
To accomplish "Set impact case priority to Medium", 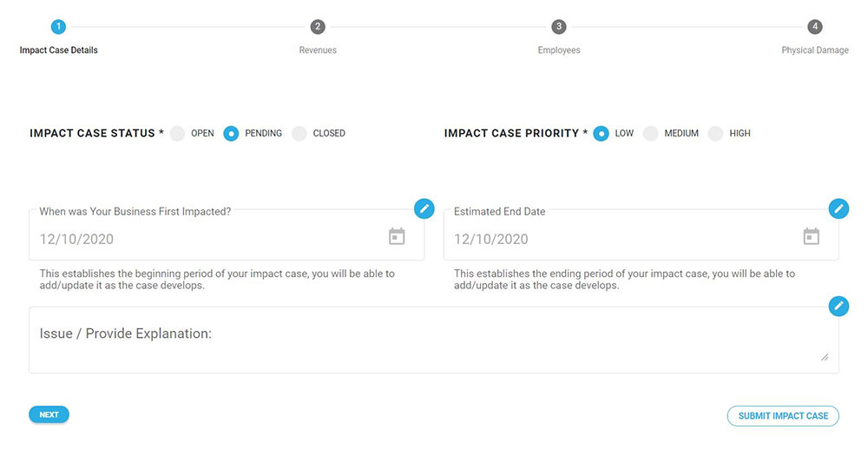I will point(651,134).
